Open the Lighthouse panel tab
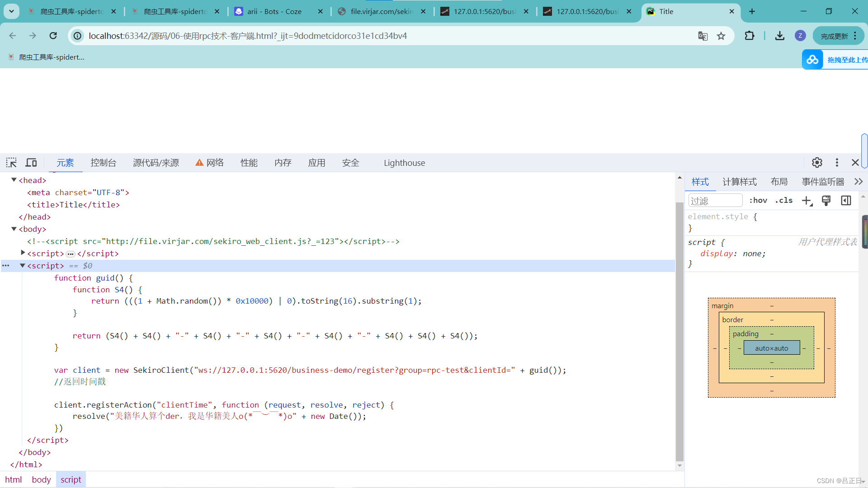The width and height of the screenshot is (868, 488). pos(404,163)
